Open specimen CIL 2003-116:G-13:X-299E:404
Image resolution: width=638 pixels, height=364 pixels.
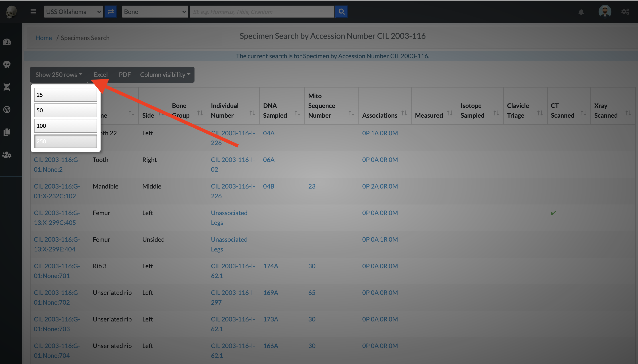click(x=57, y=244)
